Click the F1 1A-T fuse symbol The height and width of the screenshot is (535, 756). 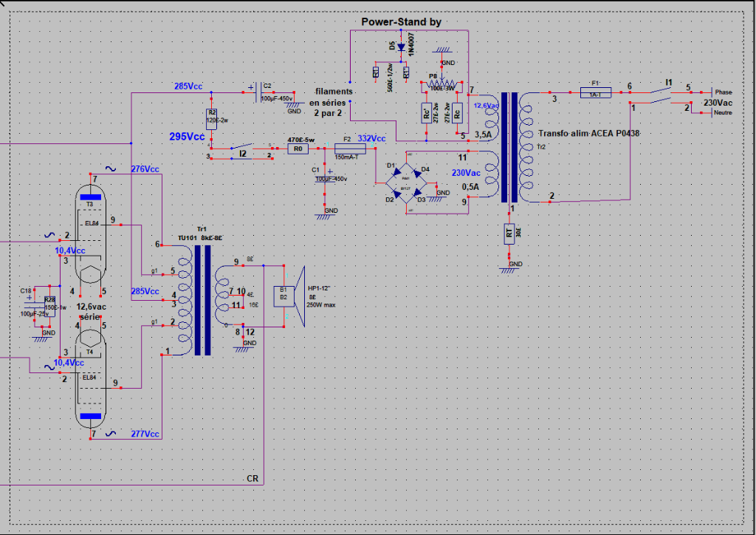(x=595, y=93)
